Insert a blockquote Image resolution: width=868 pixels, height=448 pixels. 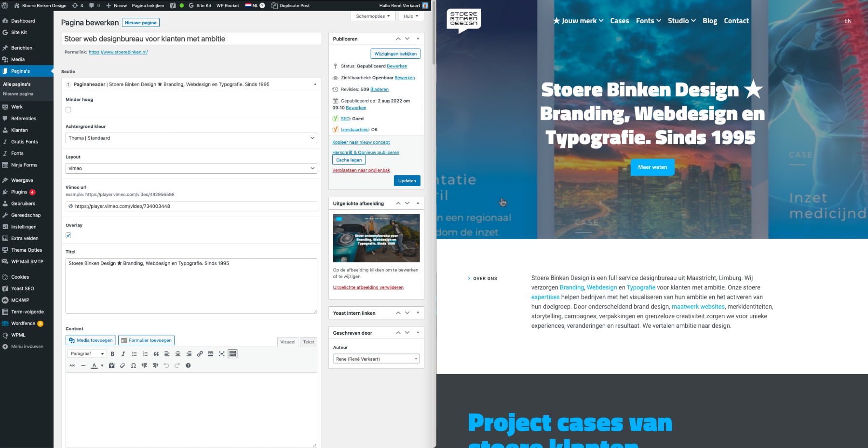click(x=156, y=354)
